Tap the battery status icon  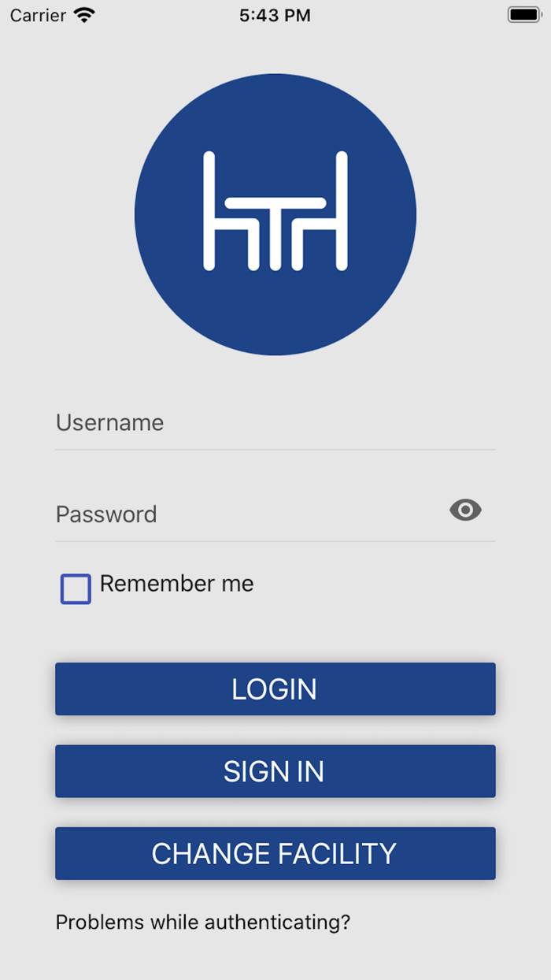(x=524, y=15)
